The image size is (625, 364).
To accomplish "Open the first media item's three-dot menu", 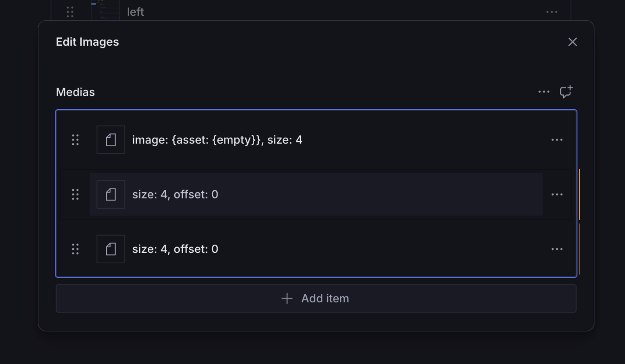I will coord(557,140).
